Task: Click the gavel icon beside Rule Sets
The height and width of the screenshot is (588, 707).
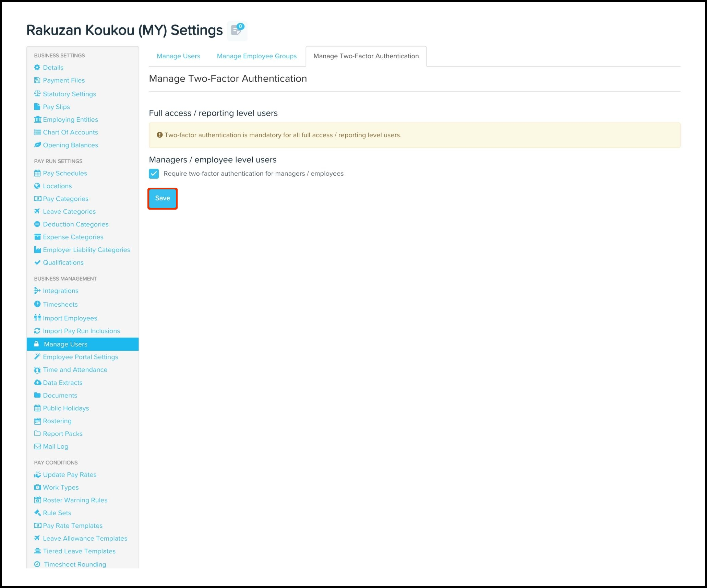Action: [37, 513]
